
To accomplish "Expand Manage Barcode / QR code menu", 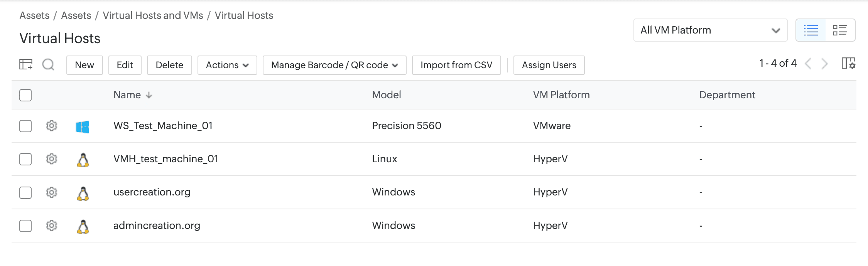I will (x=334, y=65).
